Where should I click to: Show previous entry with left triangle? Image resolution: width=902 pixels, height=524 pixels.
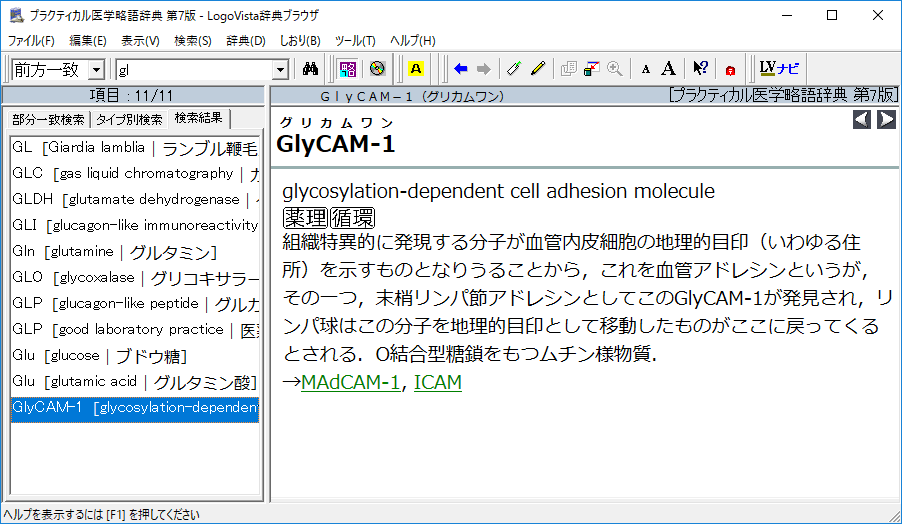tap(861, 120)
